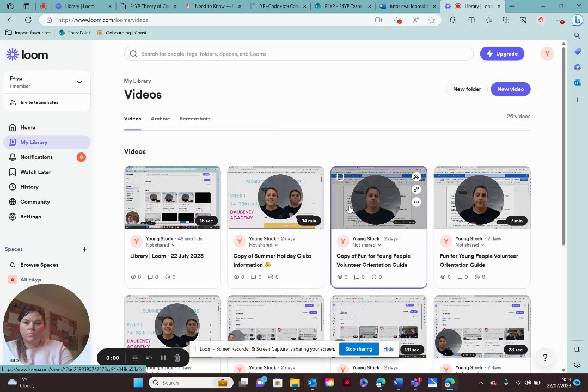Screen dimensions: 588x392
Task: Open the SharePoint favourite
Action: (75, 33)
